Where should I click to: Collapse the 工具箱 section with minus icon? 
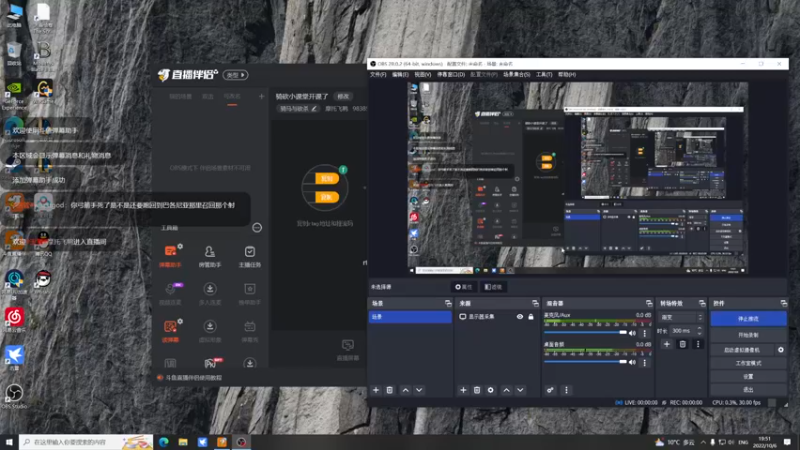coord(257,228)
